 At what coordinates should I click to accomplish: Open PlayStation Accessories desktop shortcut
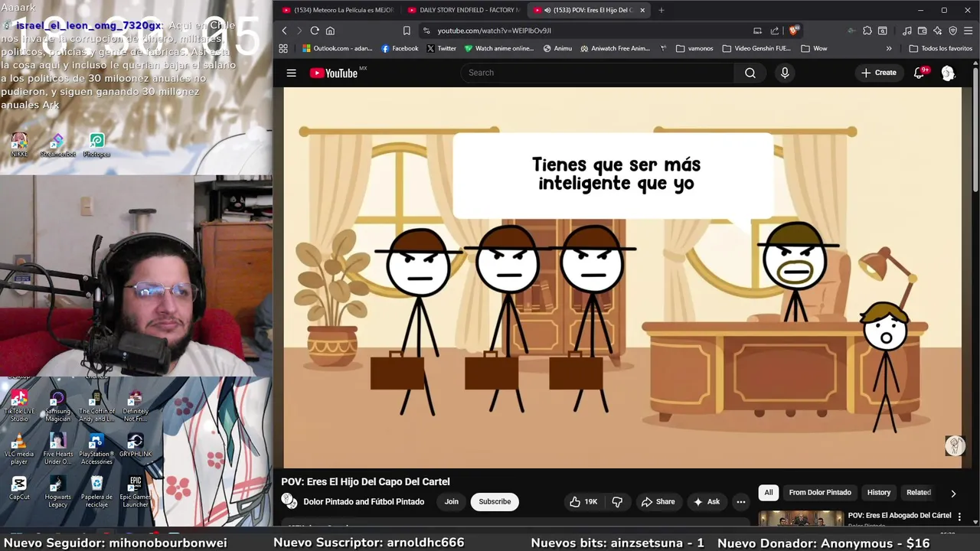96,449
